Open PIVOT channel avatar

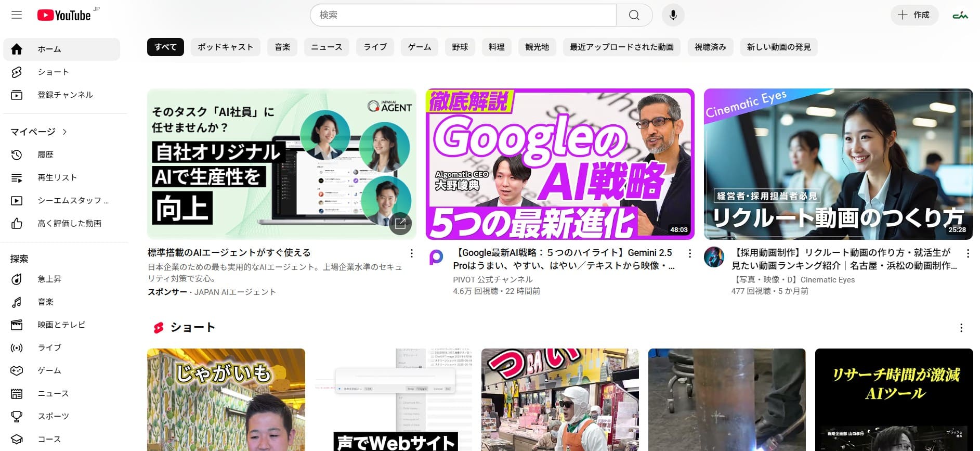(436, 257)
